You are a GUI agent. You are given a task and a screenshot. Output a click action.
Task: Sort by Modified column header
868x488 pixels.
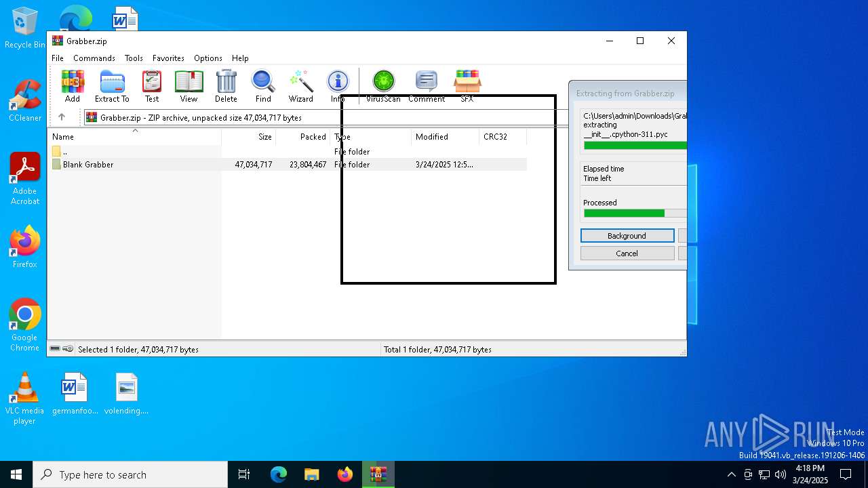pos(446,137)
